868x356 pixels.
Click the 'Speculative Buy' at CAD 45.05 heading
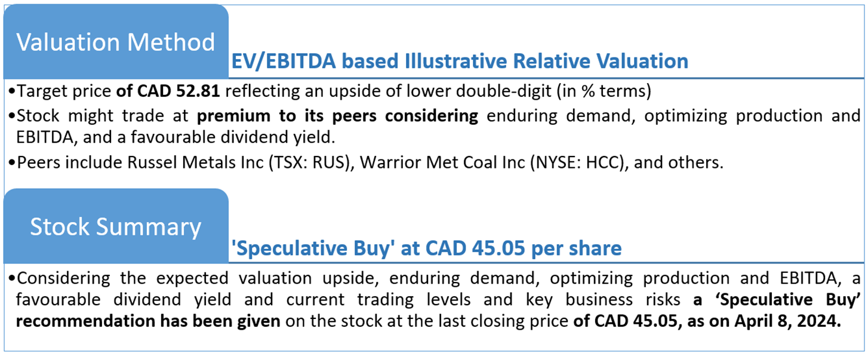click(x=426, y=247)
